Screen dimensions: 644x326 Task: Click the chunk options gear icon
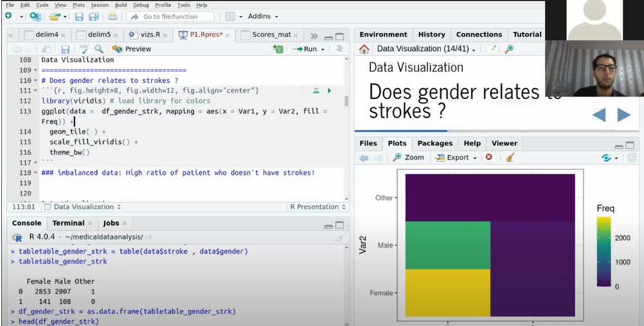(303, 91)
